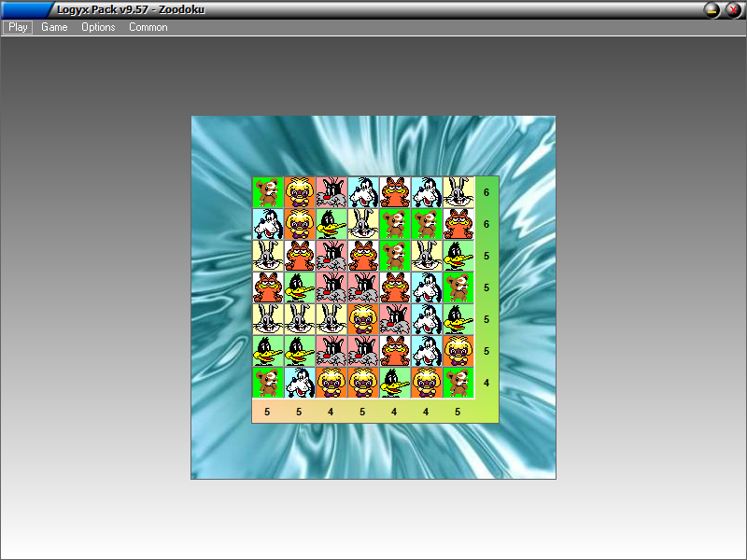The image size is (747, 560).
Task: Click the Goofy tile in the sixth row
Action: point(427,351)
